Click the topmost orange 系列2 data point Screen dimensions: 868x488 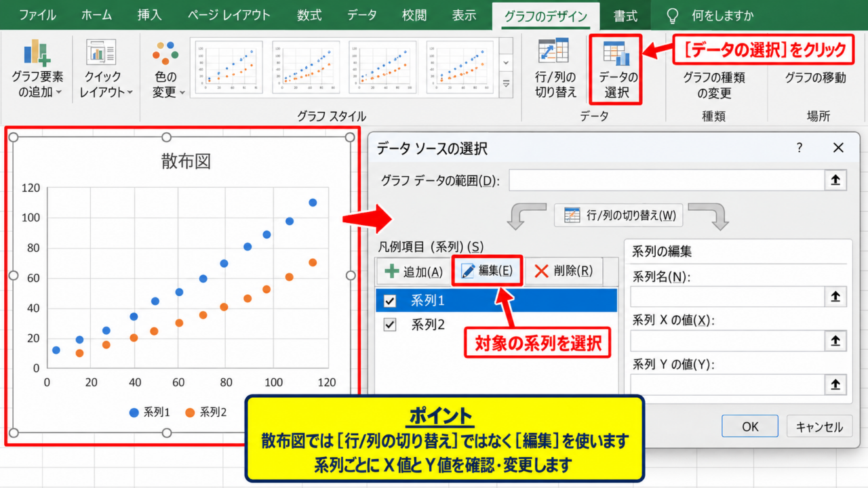tap(313, 262)
